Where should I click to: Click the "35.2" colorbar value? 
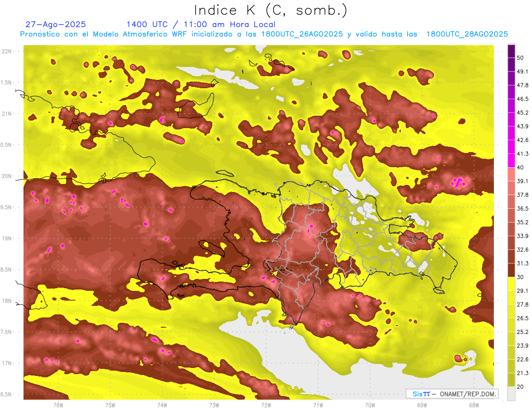523,222
